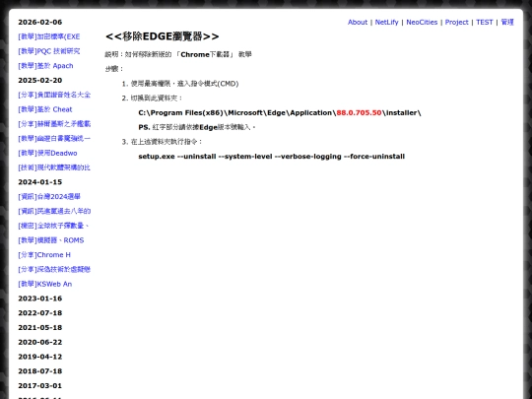Go to the Project page
Image resolution: width=532 pixels, height=399 pixels.
[457, 22]
